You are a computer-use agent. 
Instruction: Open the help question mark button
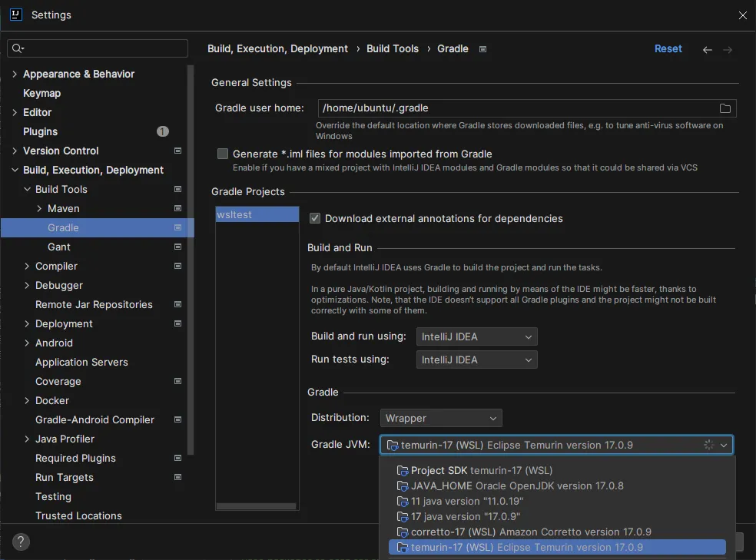21,542
